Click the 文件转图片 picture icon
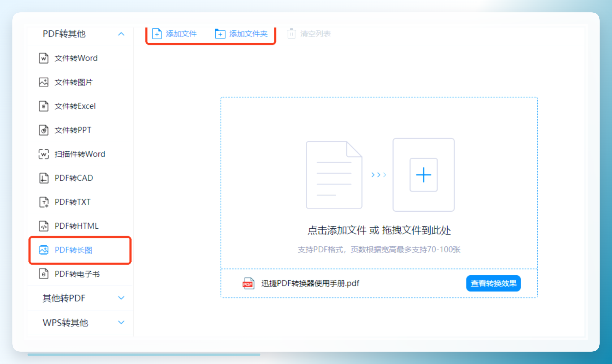The image size is (612, 364). [44, 82]
